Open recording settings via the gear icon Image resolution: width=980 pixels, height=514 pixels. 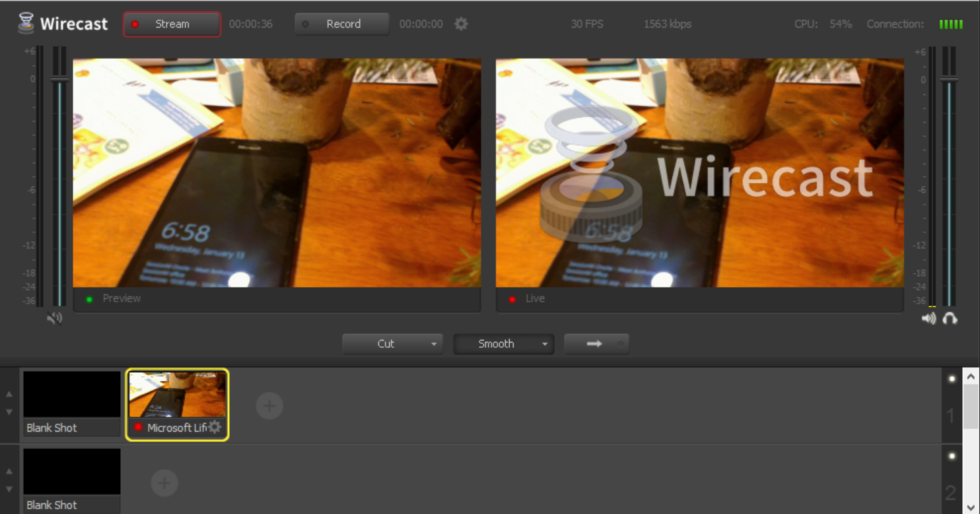(x=460, y=24)
